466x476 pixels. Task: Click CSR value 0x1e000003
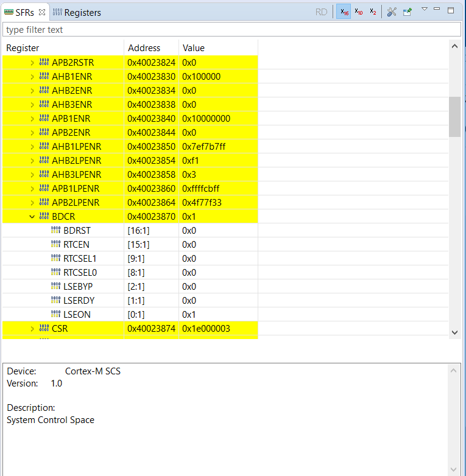point(207,329)
